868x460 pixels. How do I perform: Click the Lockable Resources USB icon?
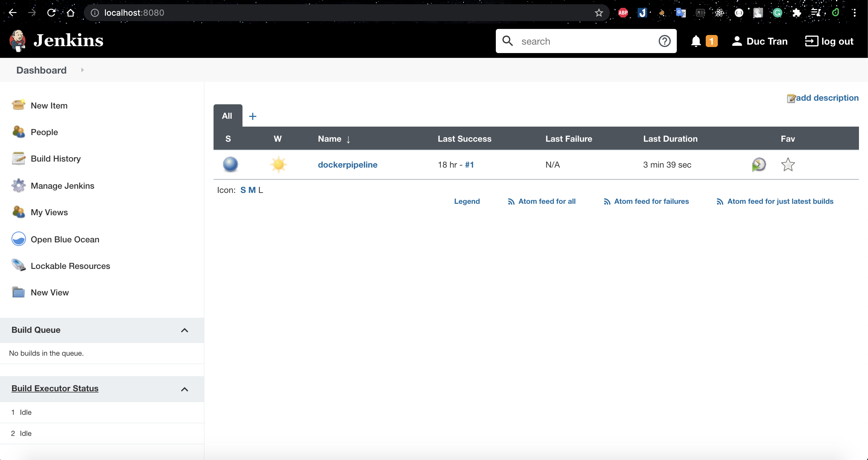pyautogui.click(x=18, y=266)
